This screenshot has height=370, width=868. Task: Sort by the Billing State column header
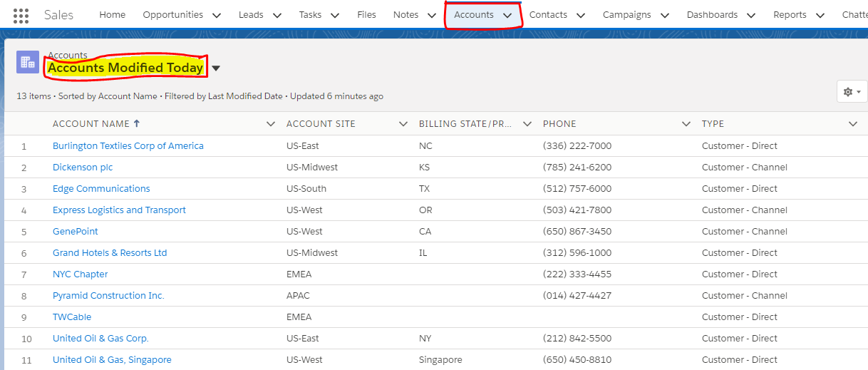point(465,124)
